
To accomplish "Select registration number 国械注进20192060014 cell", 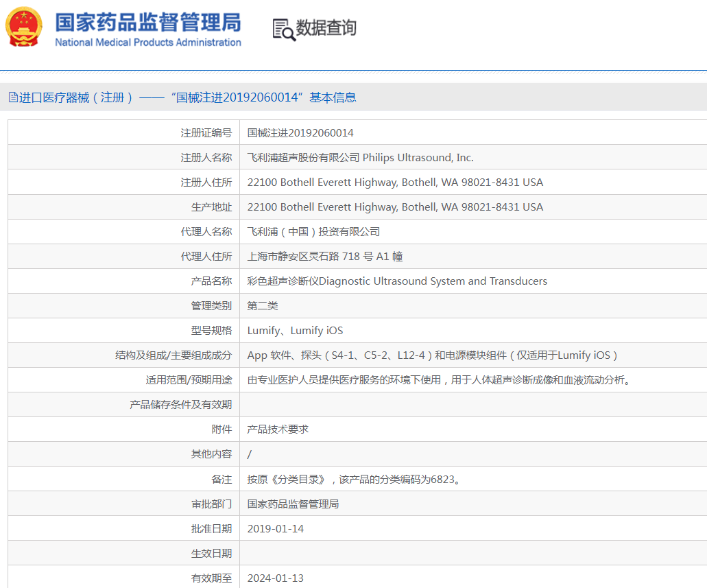I will click(300, 133).
